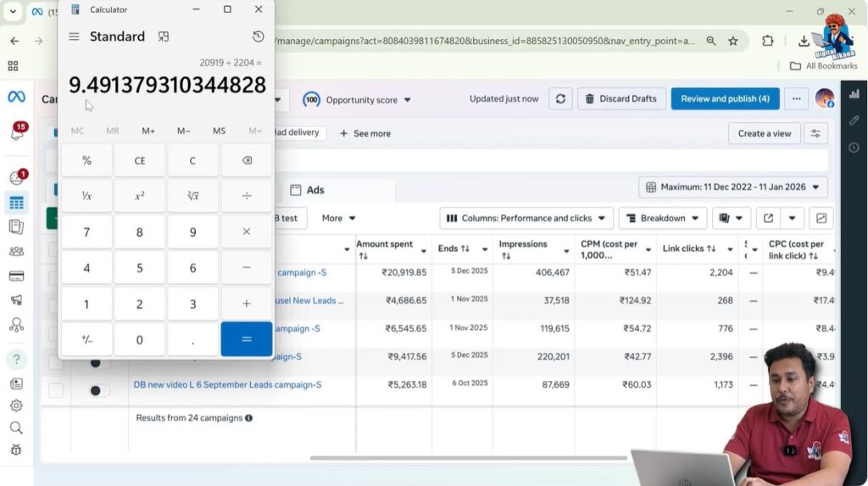Click the minus key in Calculator
868x486 pixels.
[247, 268]
